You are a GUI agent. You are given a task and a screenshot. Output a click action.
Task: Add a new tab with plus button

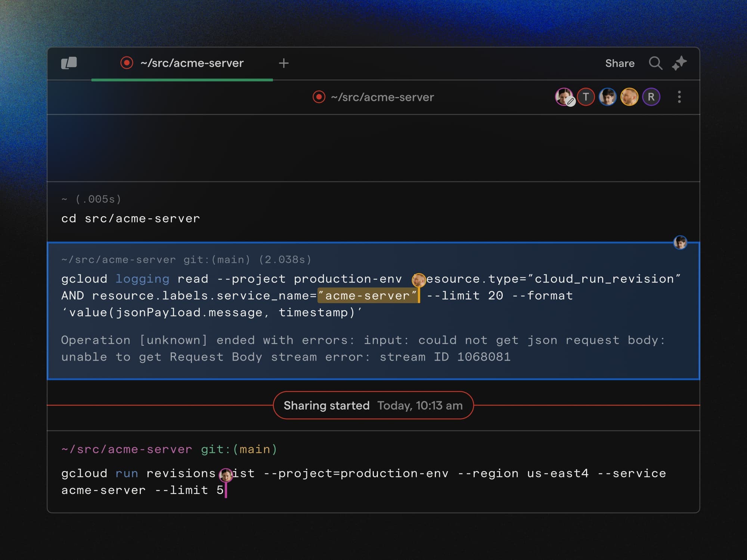[x=284, y=63]
